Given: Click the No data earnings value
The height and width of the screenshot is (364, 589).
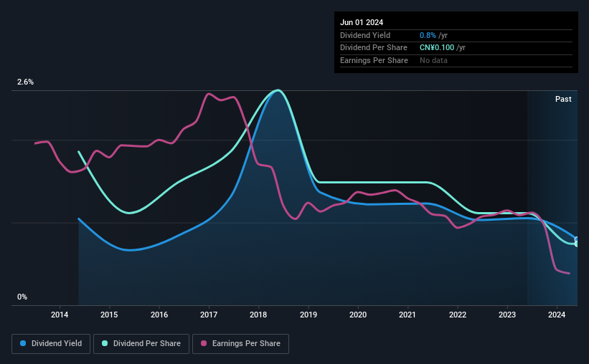Looking at the screenshot, I should (x=433, y=60).
